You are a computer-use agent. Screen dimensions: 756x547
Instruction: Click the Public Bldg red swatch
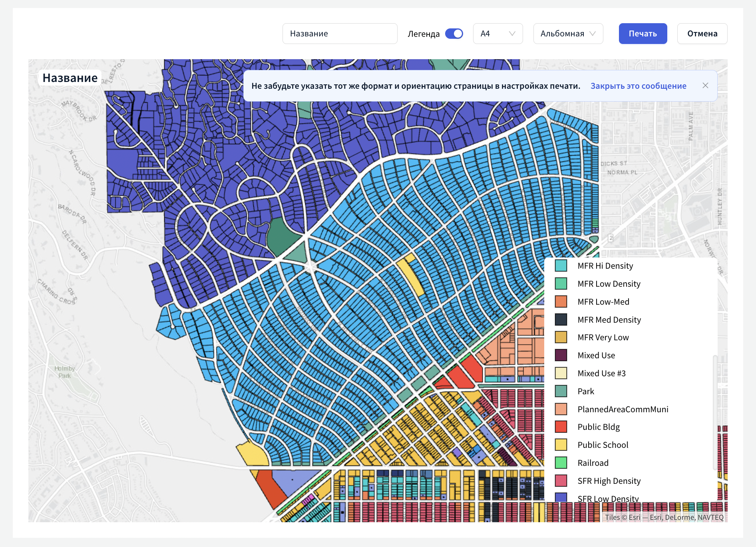[x=561, y=427]
